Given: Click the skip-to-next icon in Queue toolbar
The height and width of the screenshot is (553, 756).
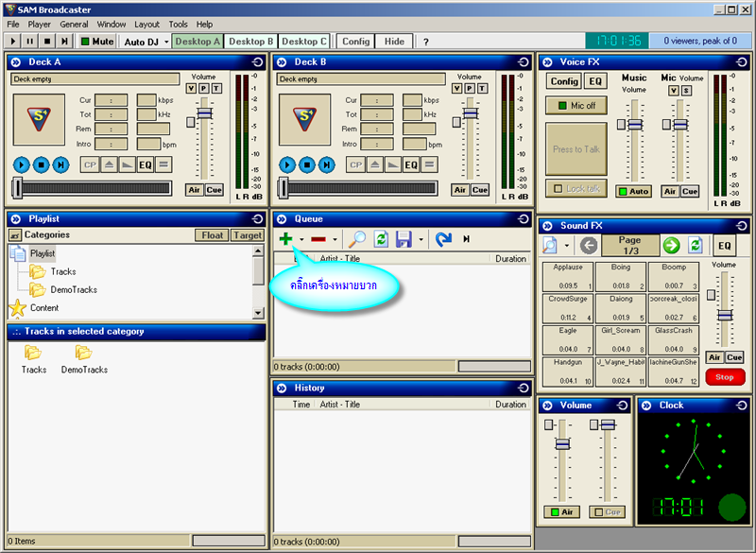Looking at the screenshot, I should click(x=466, y=238).
